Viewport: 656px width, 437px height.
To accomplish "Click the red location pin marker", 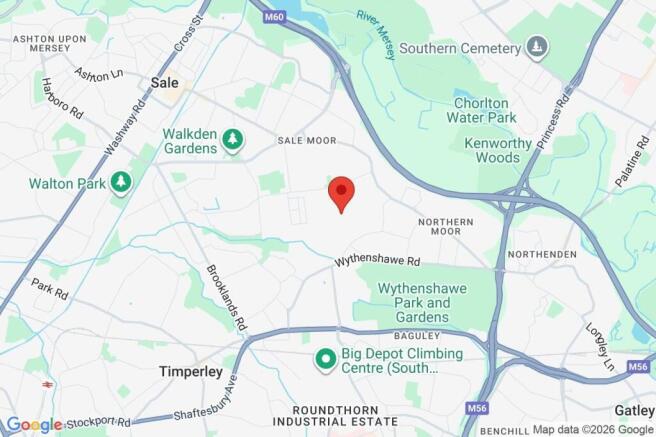I will click(341, 194).
